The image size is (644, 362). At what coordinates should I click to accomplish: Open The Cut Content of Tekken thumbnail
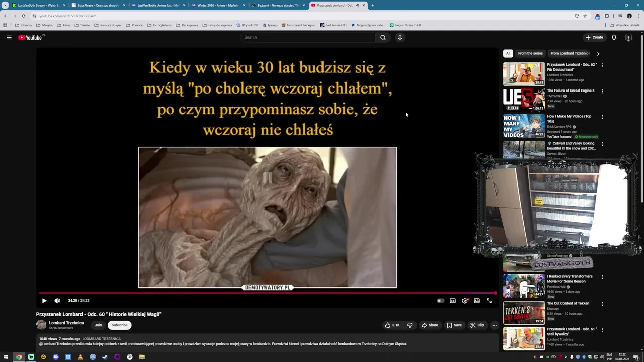click(524, 312)
